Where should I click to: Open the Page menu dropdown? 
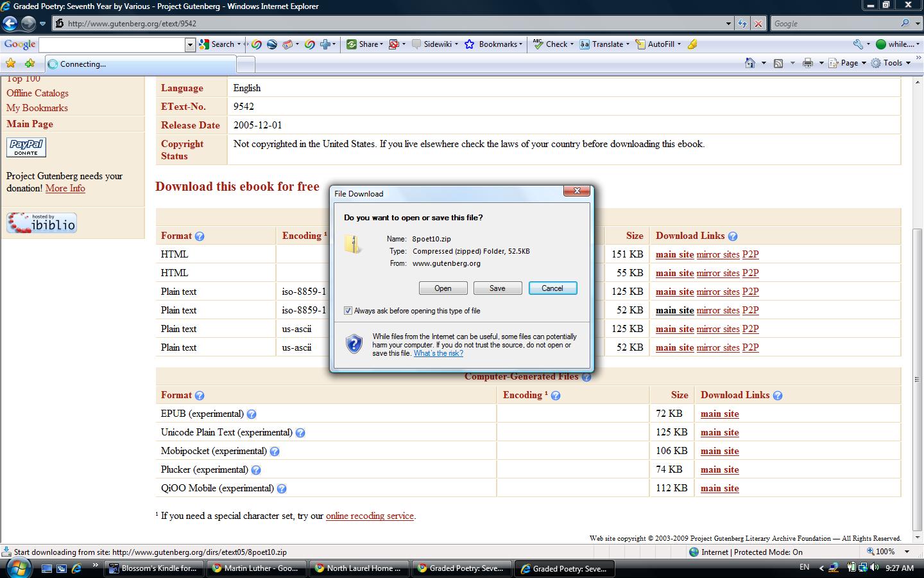coord(864,63)
